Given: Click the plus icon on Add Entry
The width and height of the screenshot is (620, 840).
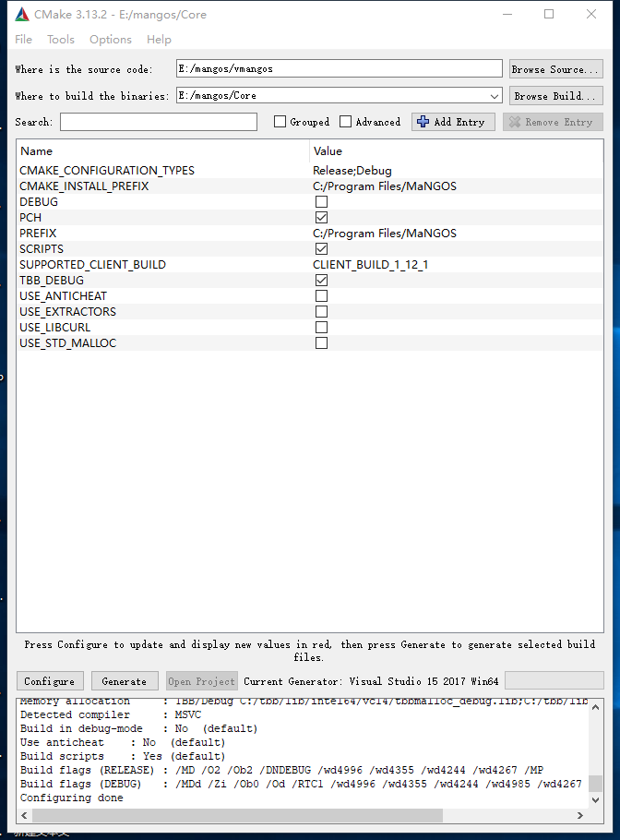Looking at the screenshot, I should pyautogui.click(x=423, y=122).
